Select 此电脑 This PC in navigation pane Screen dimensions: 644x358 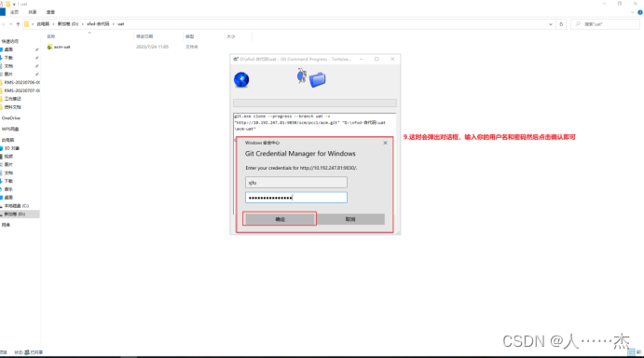pos(7,140)
